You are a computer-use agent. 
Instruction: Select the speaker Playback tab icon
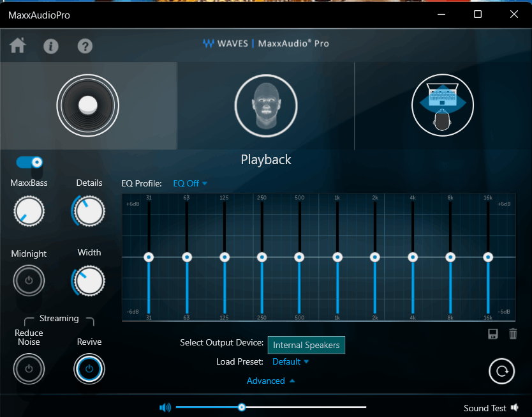click(88, 105)
